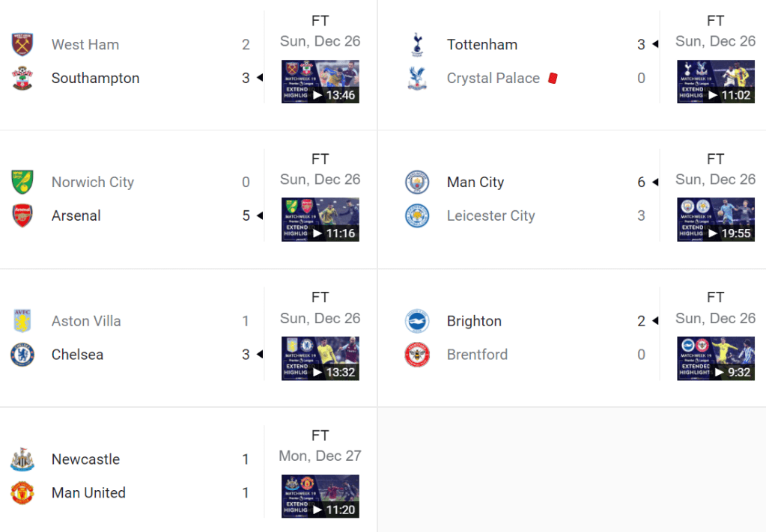Click the Brentford club crest
Image resolution: width=766 pixels, height=532 pixels.
tap(417, 354)
